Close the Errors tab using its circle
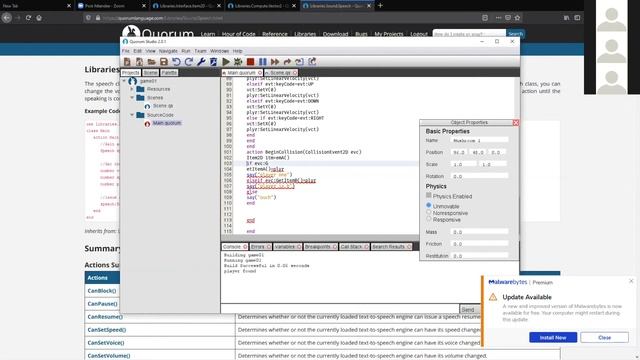This screenshot has width=640, height=360. (268, 247)
